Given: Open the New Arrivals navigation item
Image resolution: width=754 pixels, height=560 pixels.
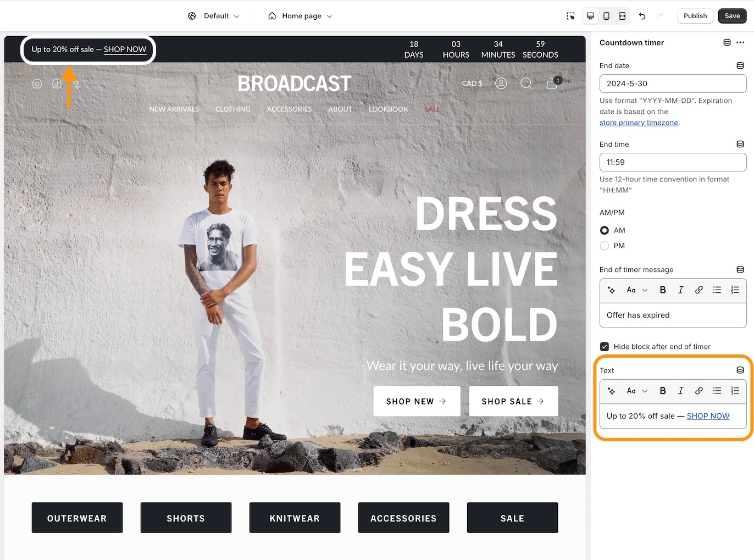Looking at the screenshot, I should point(174,109).
